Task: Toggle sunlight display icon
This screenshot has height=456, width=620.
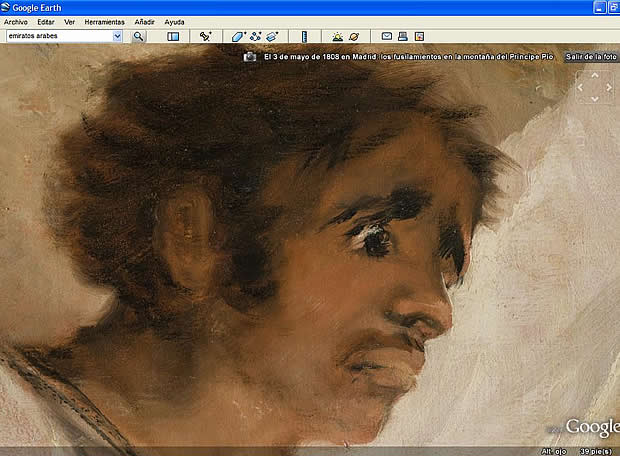Action: pyautogui.click(x=338, y=36)
